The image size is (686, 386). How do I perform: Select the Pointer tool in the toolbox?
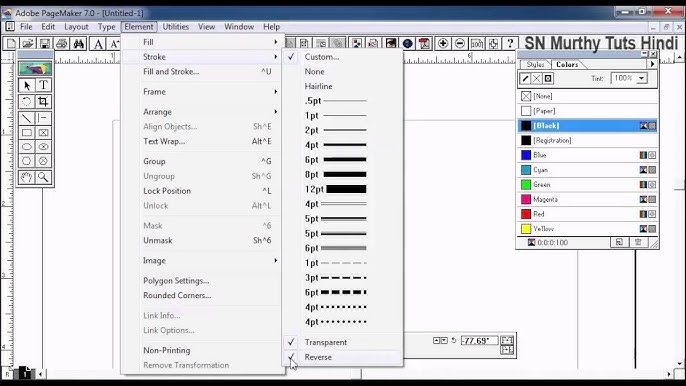[x=27, y=85]
